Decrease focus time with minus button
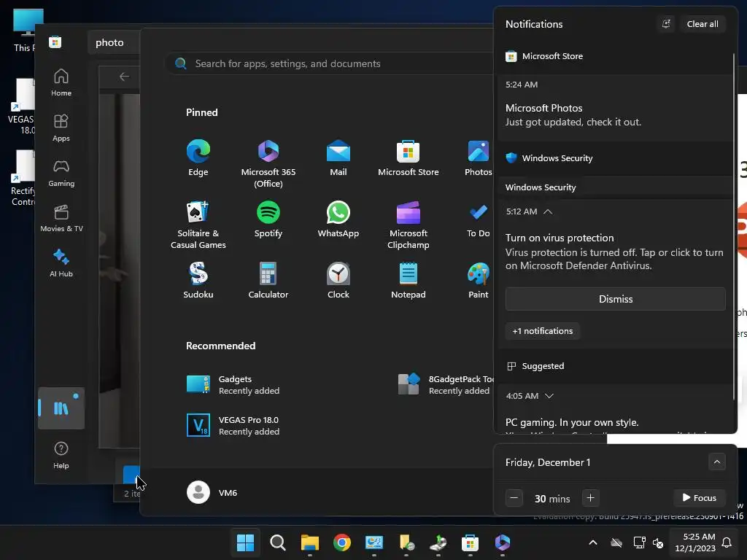 pos(514,498)
